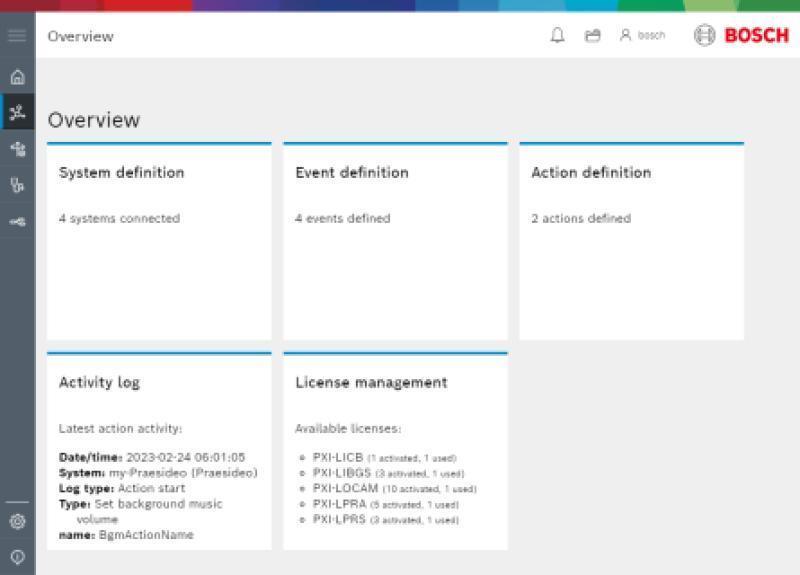
Task: Click the '4 systems connected' text
Action: coord(119,218)
